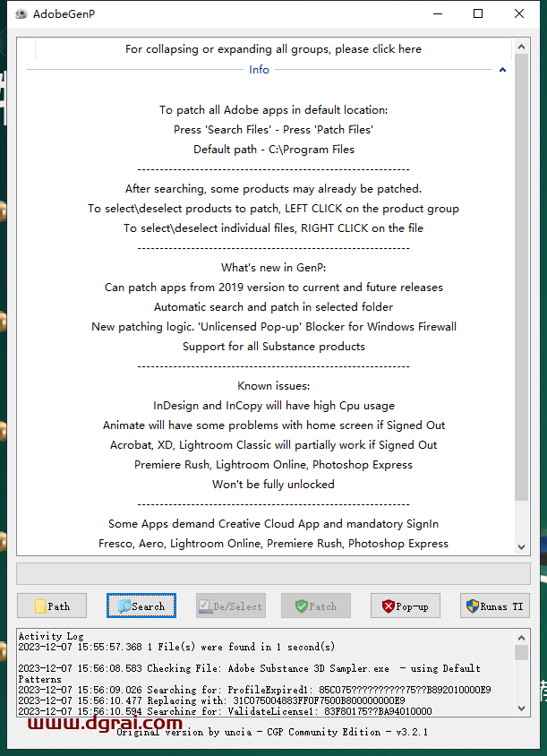Click the version footer 'CGP Community Edition - v3.2.1'

coord(347,732)
